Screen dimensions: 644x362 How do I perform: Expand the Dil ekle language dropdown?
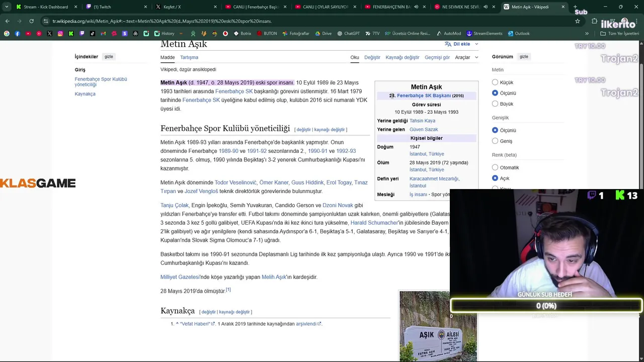coord(461,44)
